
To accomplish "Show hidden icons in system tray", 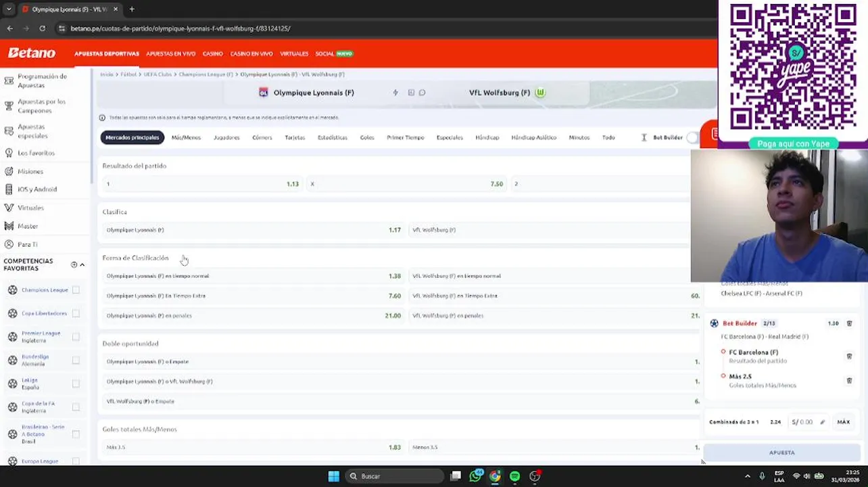I will (747, 476).
